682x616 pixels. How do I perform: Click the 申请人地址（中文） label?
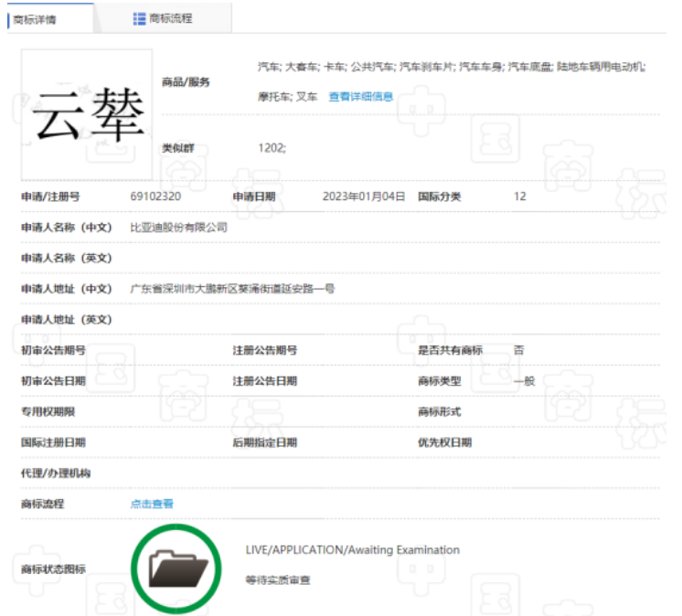67,289
